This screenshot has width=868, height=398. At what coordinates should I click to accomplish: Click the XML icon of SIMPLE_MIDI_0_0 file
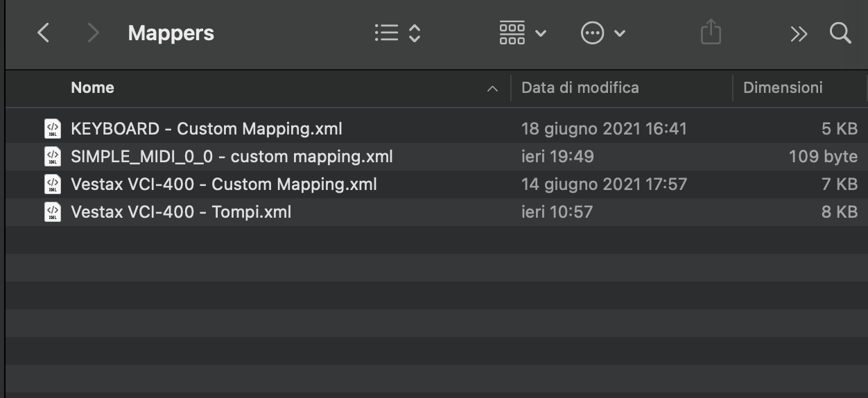tap(53, 157)
